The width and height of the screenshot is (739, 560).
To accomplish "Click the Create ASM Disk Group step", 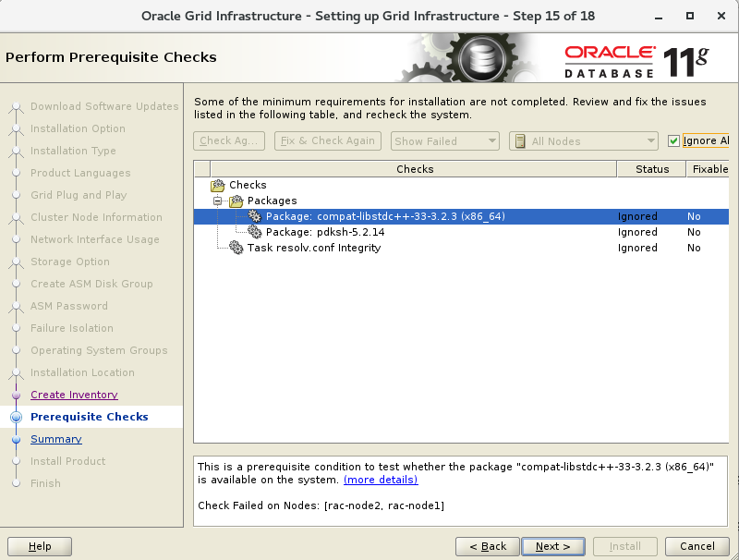I will click(x=91, y=284).
